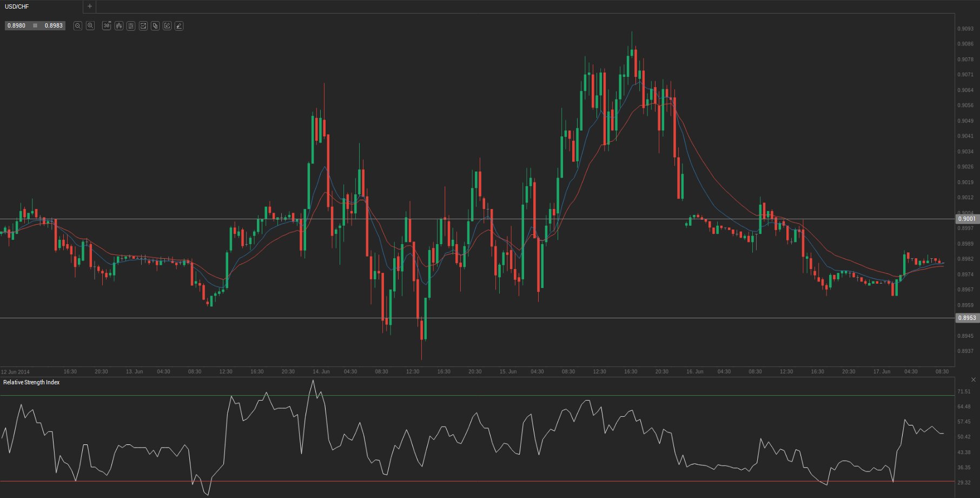Viewport: 980px width, 498px height.
Task: Select the edit drawing pencil icon
Action: (167, 26)
